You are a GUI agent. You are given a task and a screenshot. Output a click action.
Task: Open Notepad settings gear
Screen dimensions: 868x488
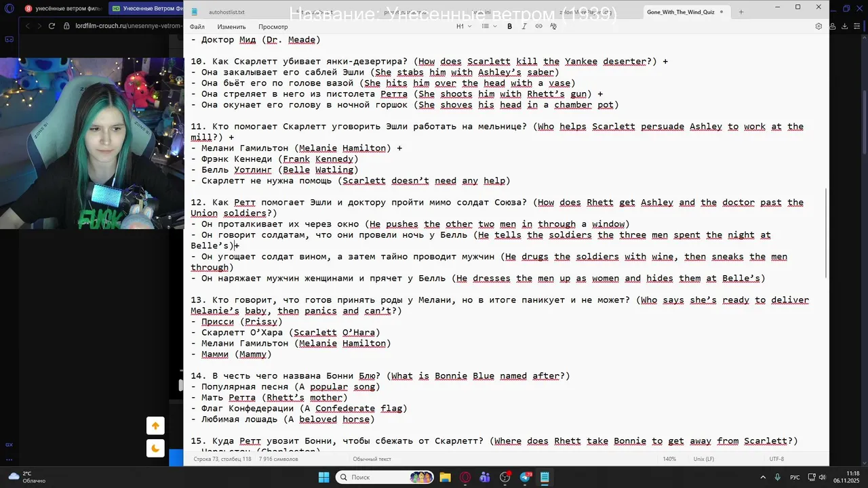(x=818, y=26)
